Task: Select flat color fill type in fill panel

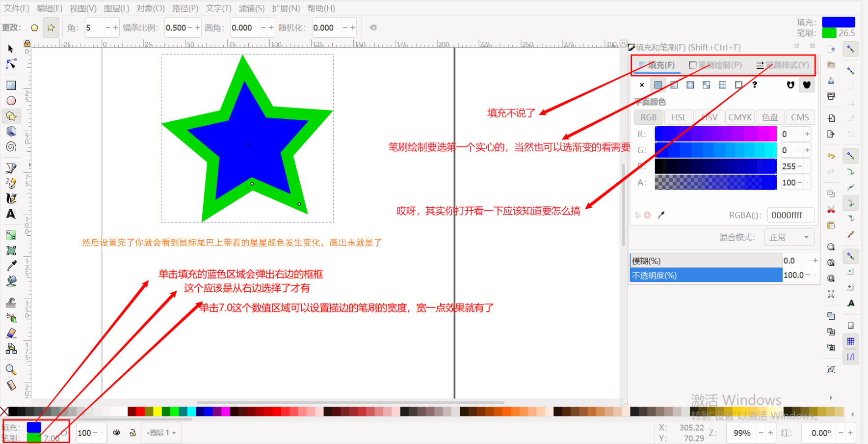Action: click(x=658, y=84)
